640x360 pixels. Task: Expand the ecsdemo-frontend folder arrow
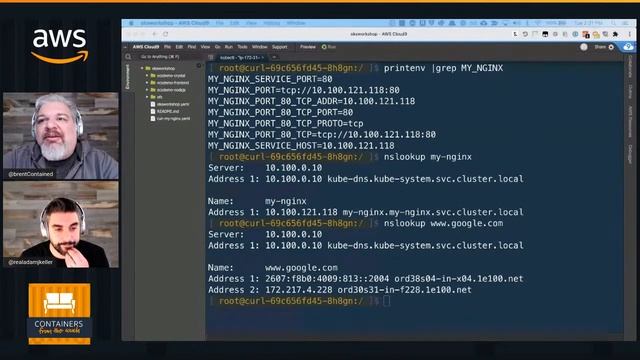[x=147, y=82]
